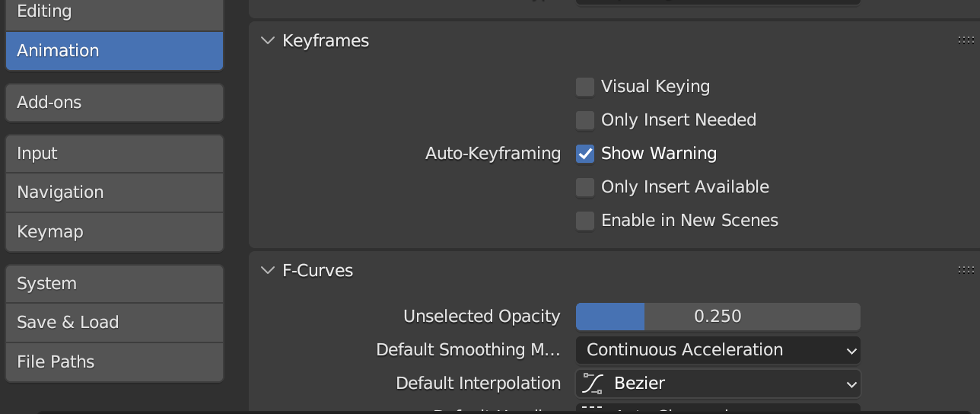Enable Only Insert Available checkbox

(x=585, y=187)
